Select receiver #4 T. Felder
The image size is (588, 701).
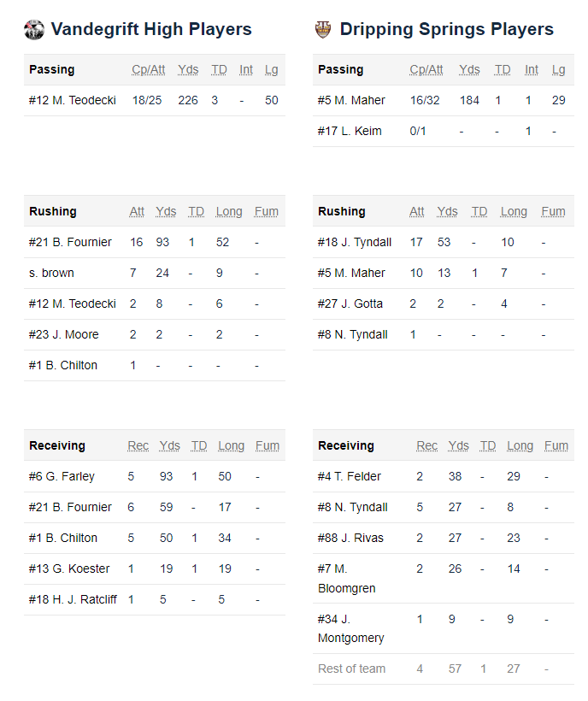tap(349, 476)
